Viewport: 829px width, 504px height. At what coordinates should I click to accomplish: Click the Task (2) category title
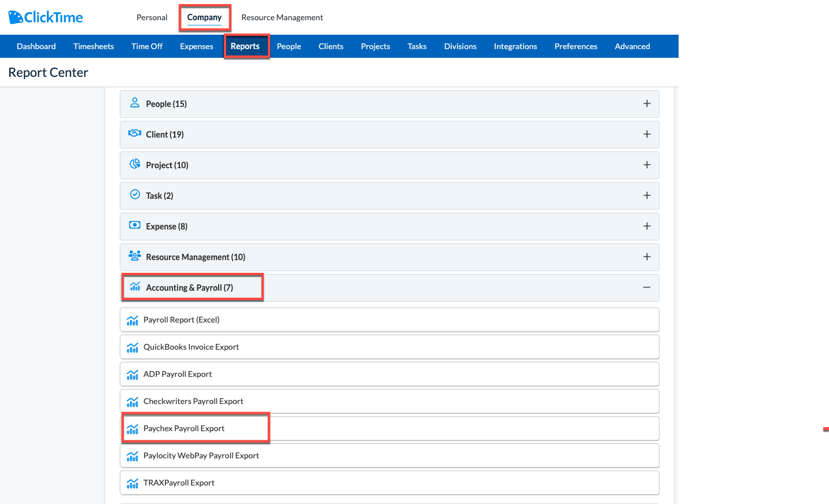[x=160, y=196]
